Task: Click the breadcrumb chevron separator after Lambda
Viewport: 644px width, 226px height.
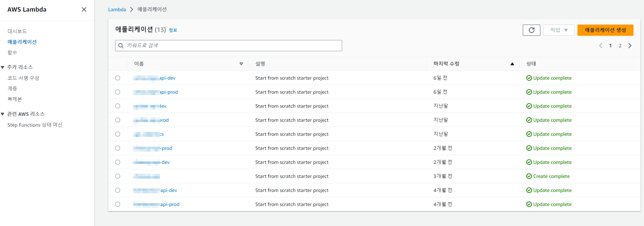Action: point(132,9)
